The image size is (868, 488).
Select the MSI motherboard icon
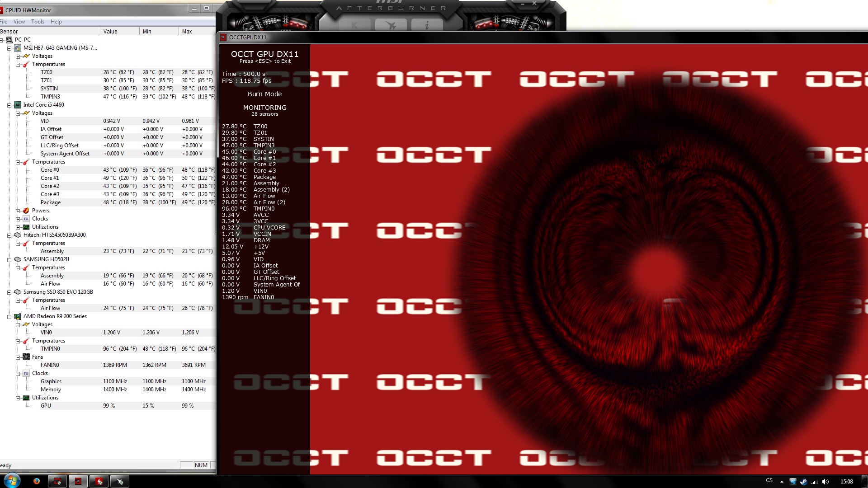pyautogui.click(x=18, y=48)
